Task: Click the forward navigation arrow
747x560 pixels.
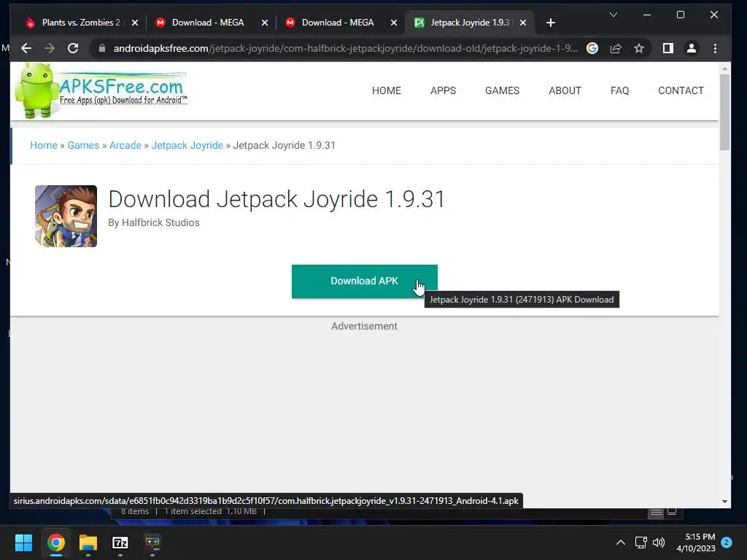Action: point(50,48)
